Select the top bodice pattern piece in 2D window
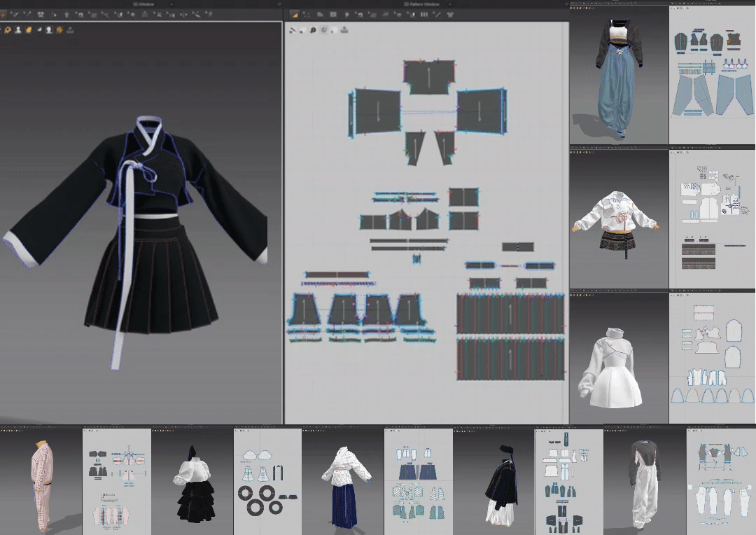 point(429,77)
